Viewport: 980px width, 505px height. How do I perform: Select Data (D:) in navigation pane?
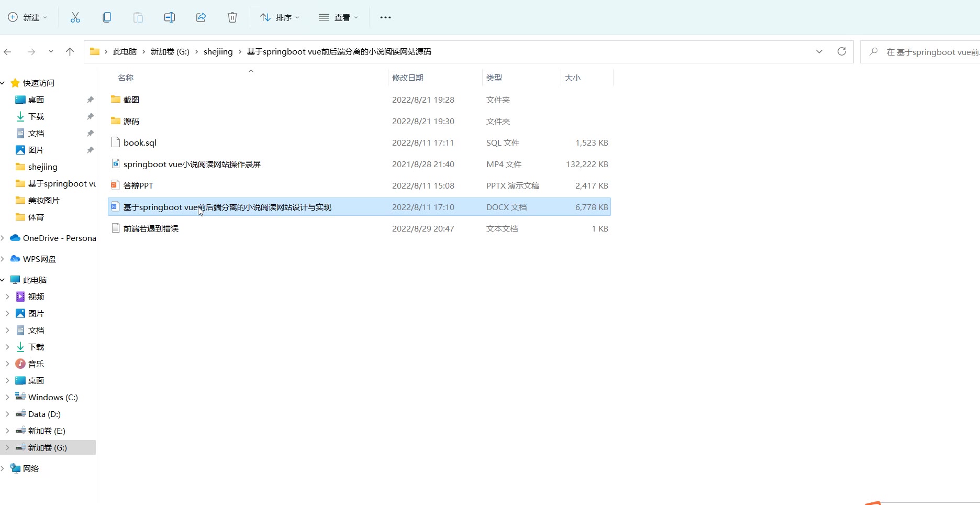pos(44,414)
